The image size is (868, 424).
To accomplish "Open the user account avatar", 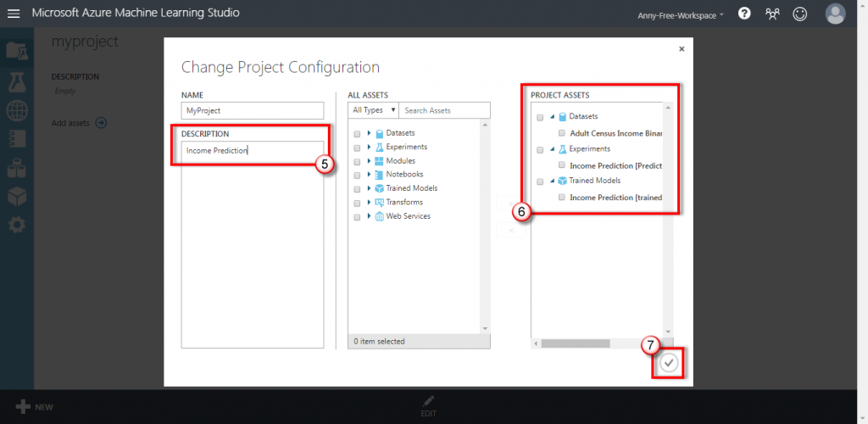I will (x=835, y=14).
